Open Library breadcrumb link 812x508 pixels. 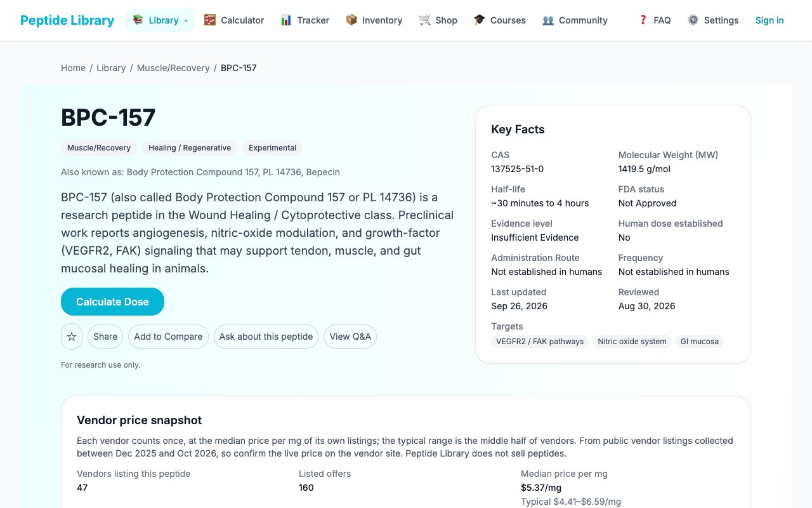tap(111, 68)
